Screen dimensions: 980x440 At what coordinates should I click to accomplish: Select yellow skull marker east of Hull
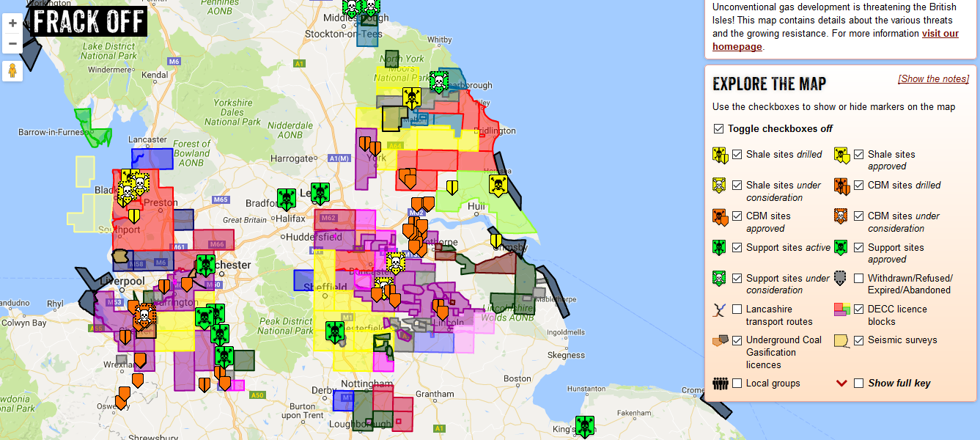[x=498, y=185]
